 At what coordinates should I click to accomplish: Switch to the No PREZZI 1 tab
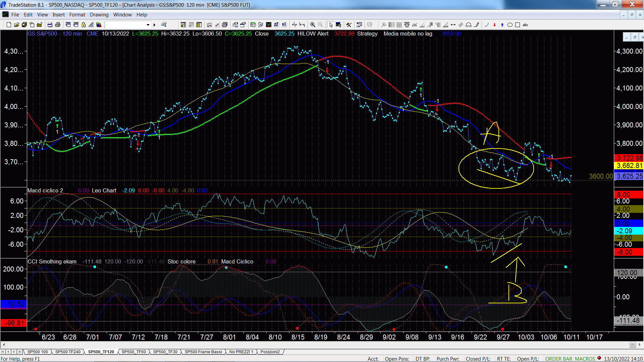[241, 352]
